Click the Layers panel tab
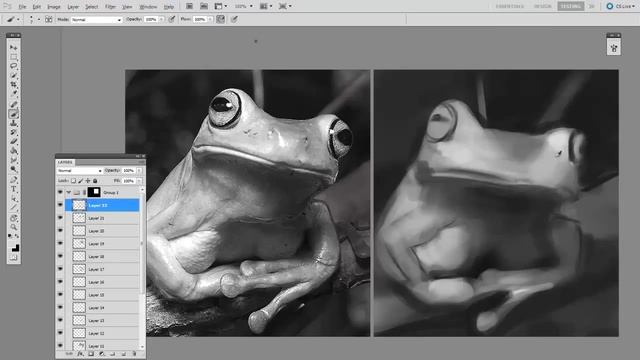Viewport: 640px width, 360px height. (x=65, y=162)
